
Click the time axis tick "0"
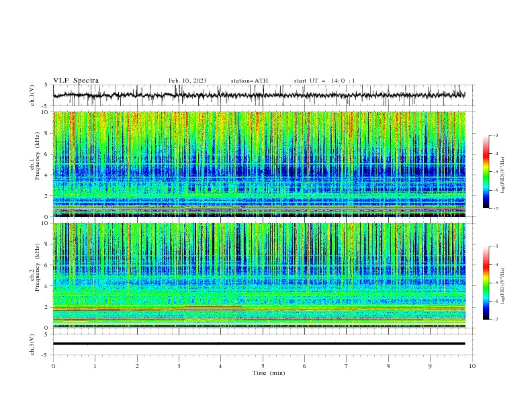(53, 366)
